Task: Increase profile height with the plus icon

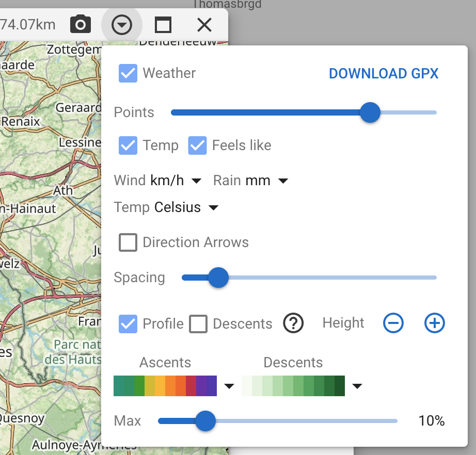Action: click(434, 323)
